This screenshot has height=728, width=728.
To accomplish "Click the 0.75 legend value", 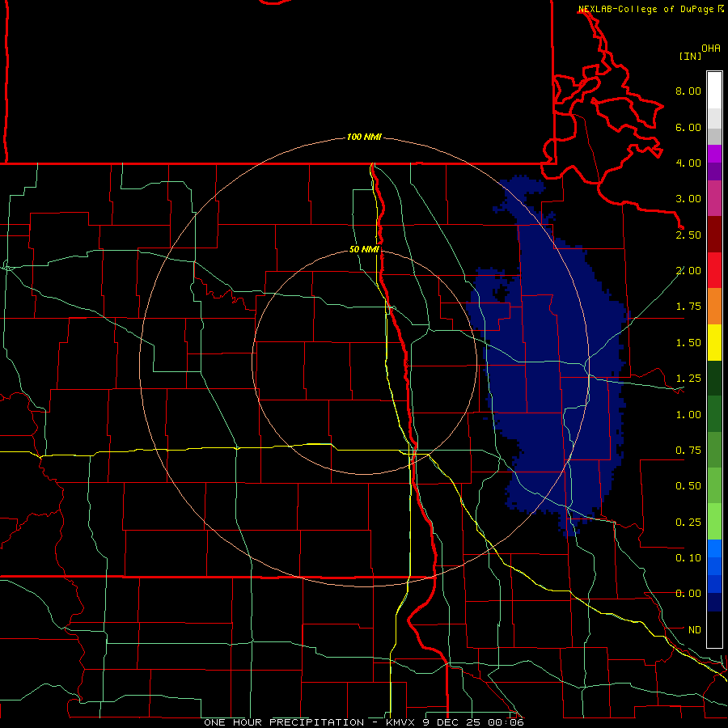I will click(x=688, y=451).
